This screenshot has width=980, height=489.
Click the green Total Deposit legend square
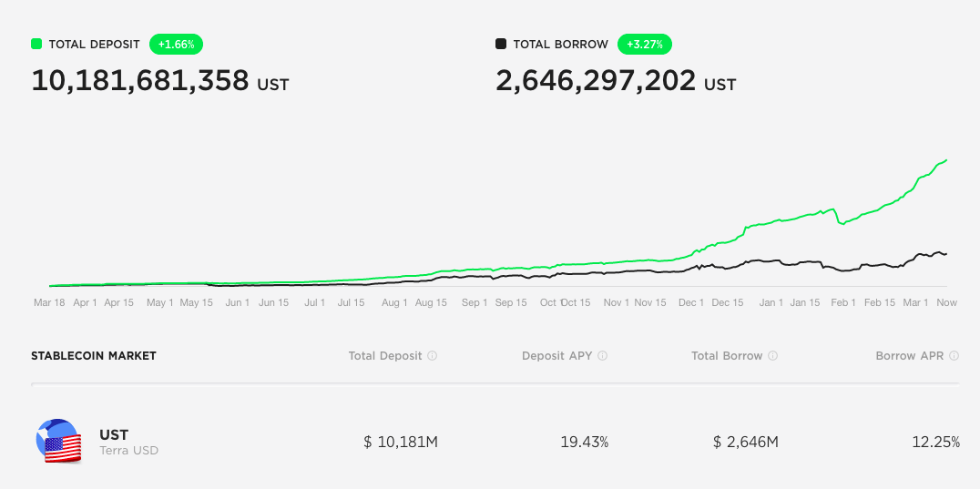(x=36, y=44)
